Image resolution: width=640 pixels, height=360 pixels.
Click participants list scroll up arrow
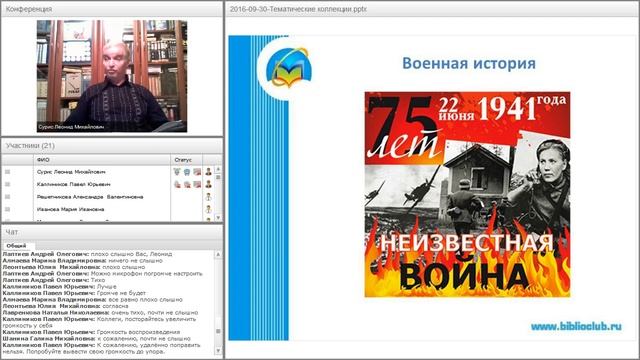pos(218,169)
